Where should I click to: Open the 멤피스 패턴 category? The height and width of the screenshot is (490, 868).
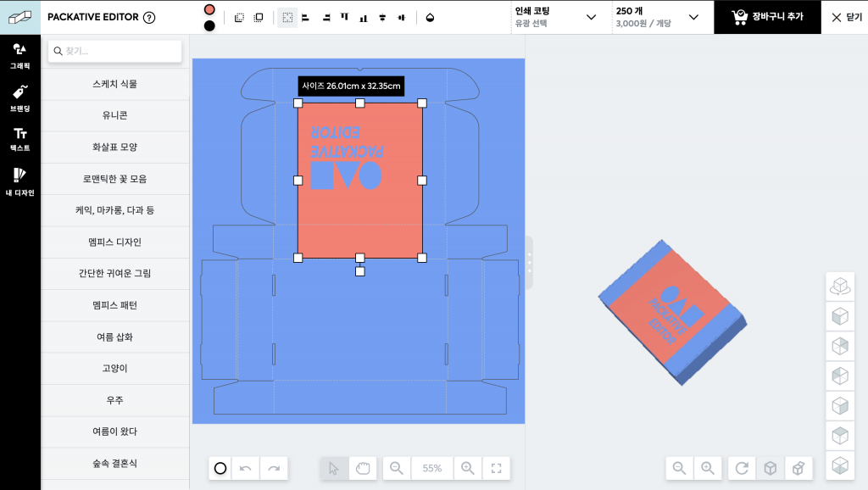(114, 305)
